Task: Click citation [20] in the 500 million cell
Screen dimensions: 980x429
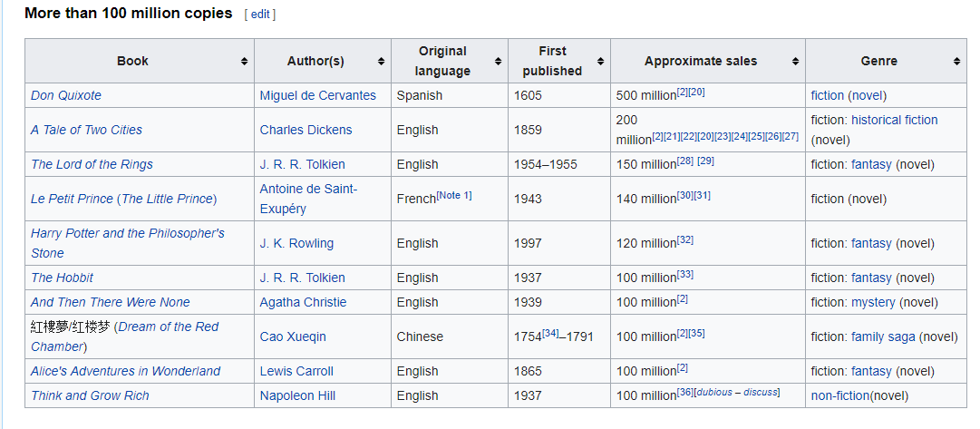Action: (x=697, y=92)
